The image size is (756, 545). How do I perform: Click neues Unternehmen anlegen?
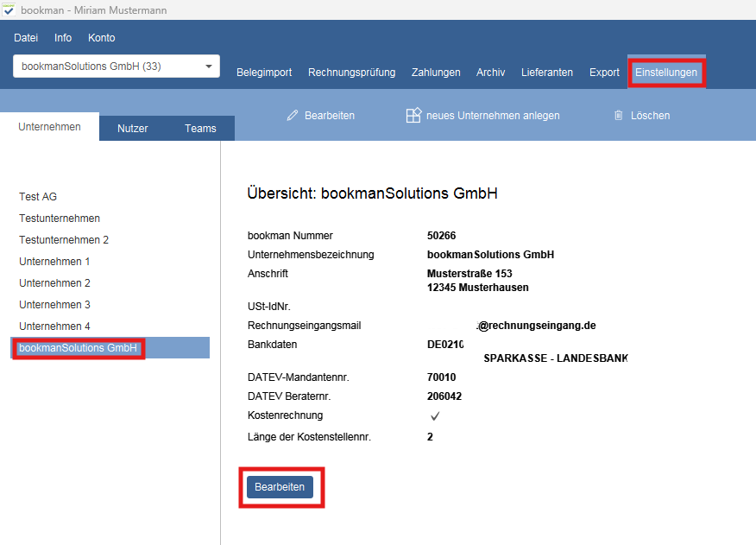[493, 116]
